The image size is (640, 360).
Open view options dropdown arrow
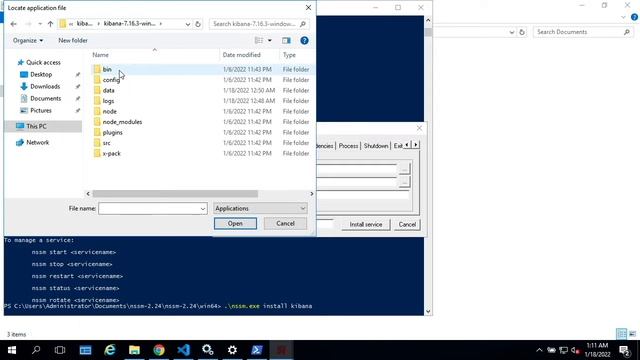tap(269, 40)
